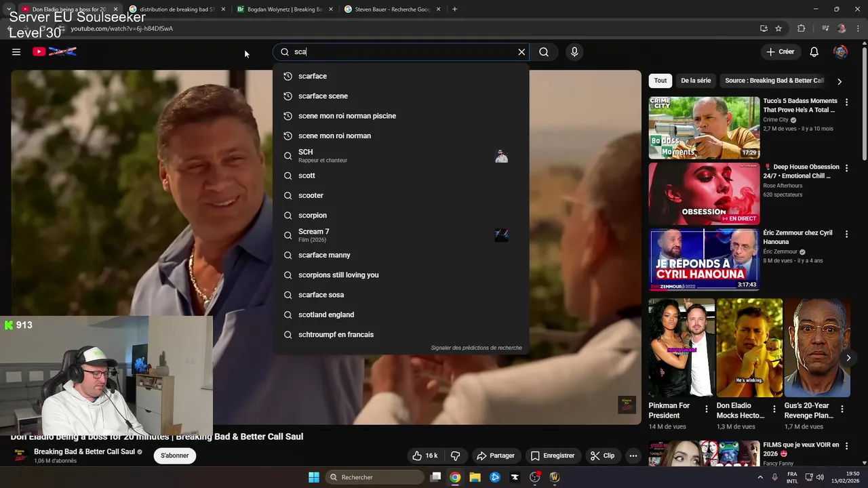Open Breaking Bad & Better Call Saul channel
This screenshot has height=488, width=868.
(x=84, y=451)
